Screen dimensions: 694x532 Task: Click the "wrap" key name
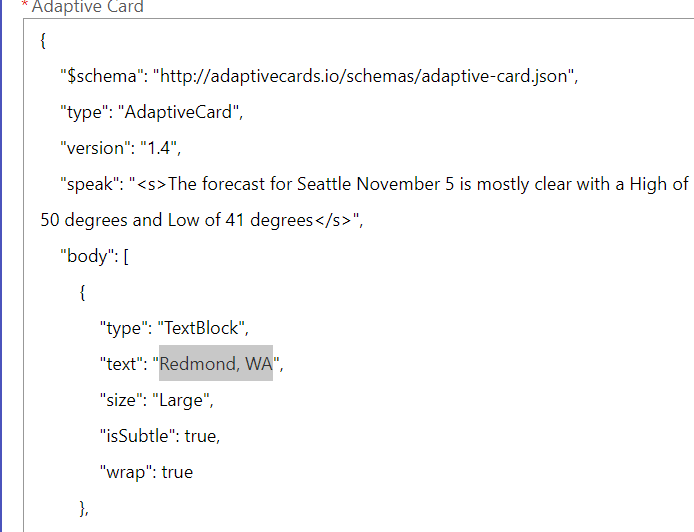coord(123,472)
